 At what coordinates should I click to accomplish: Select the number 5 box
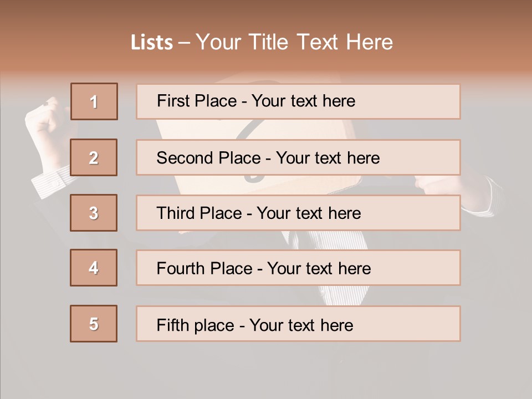click(x=94, y=324)
